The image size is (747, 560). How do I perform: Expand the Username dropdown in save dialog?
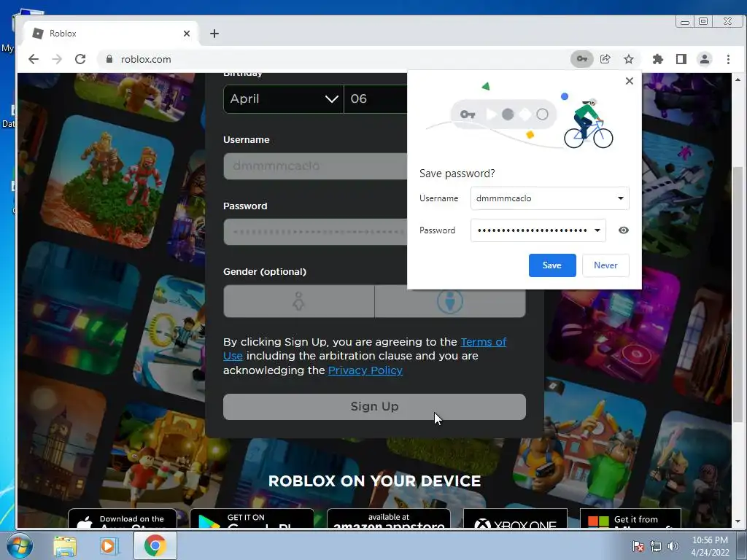click(x=620, y=198)
